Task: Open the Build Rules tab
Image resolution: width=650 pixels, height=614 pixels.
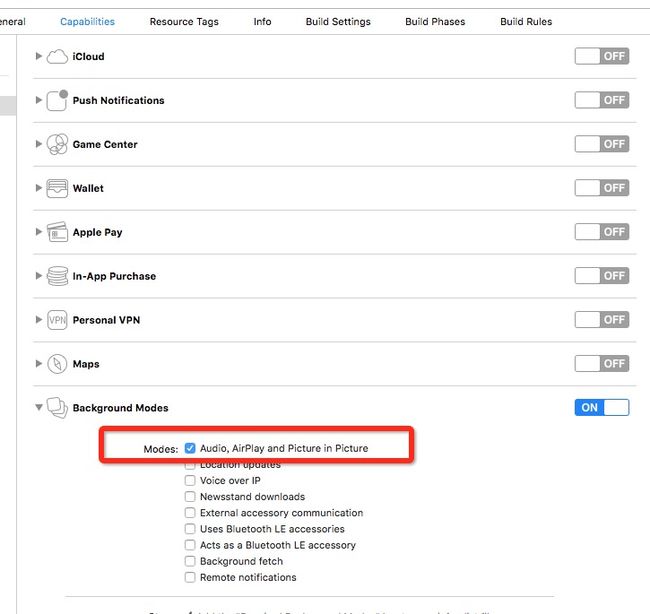Action: (526, 22)
